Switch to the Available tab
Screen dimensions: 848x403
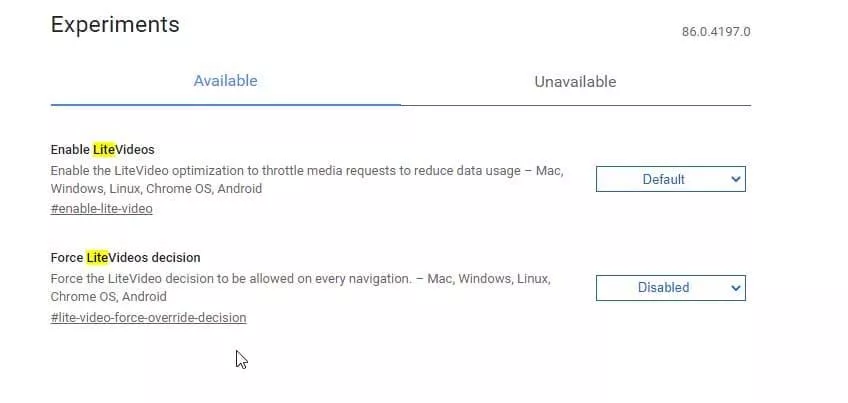(x=226, y=81)
